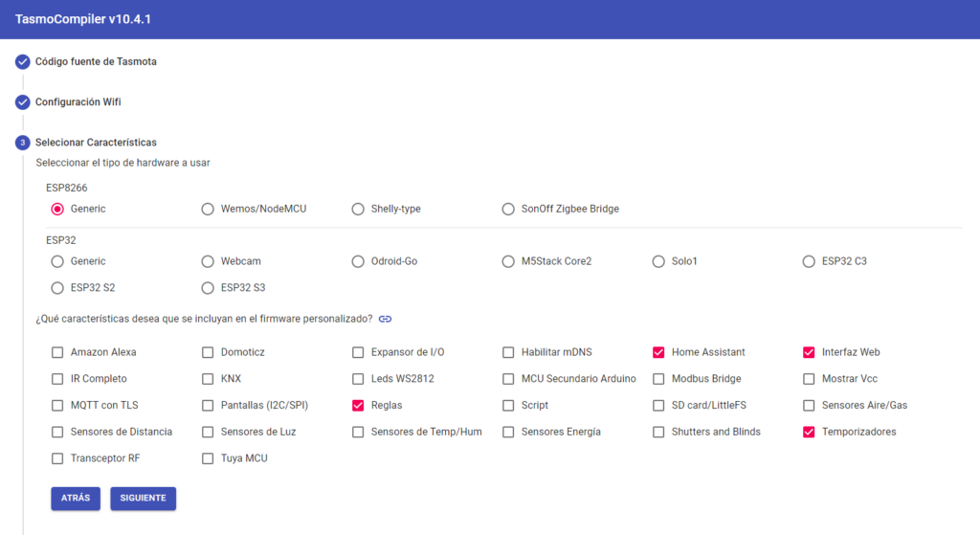Uncheck the Home Assistant checkbox
980x535 pixels.
(x=658, y=352)
